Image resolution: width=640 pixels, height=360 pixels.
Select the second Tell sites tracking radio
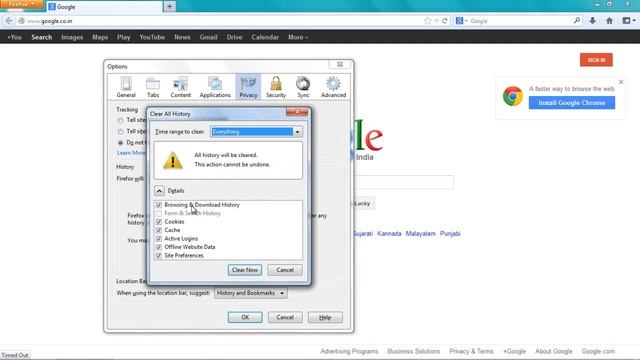click(120, 131)
